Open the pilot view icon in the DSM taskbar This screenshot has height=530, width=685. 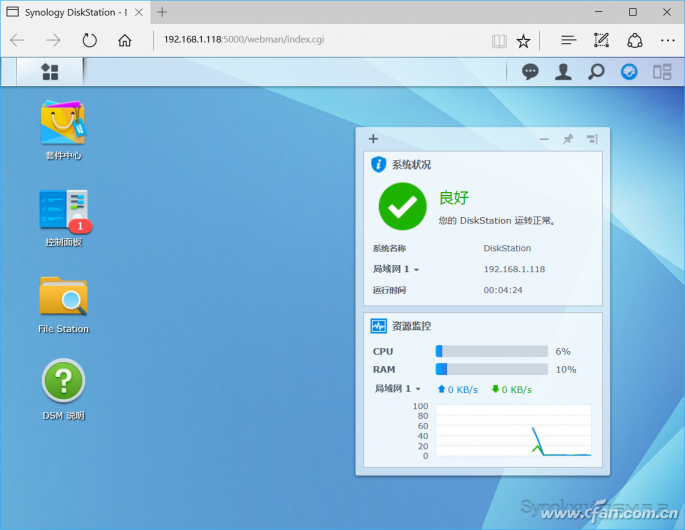(x=661, y=72)
